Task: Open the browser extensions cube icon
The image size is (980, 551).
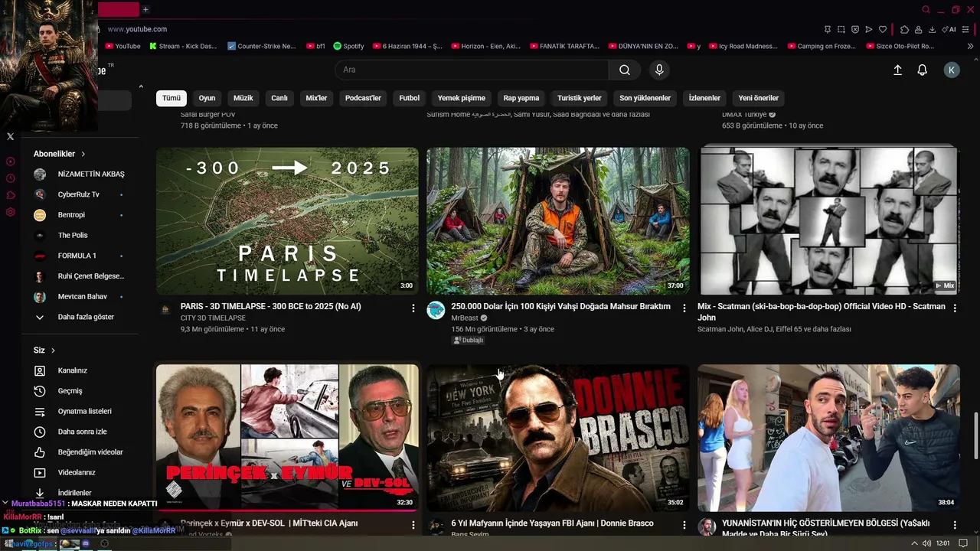Action: coord(904,29)
